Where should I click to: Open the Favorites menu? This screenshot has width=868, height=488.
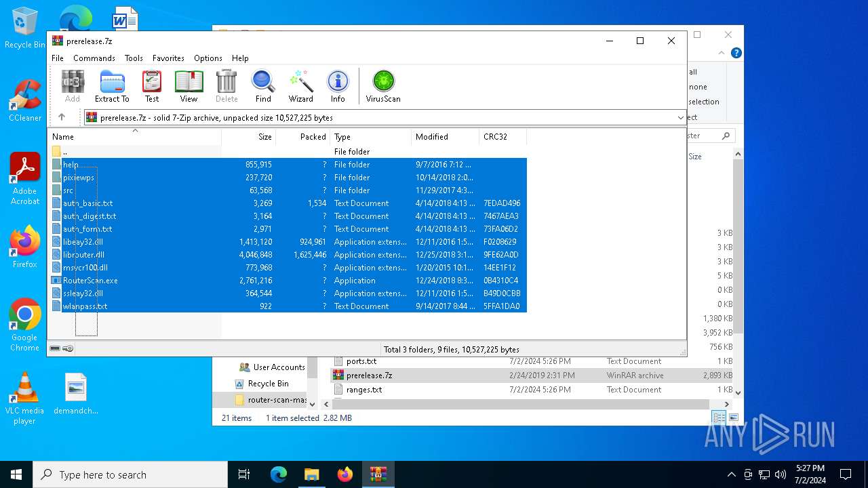168,58
